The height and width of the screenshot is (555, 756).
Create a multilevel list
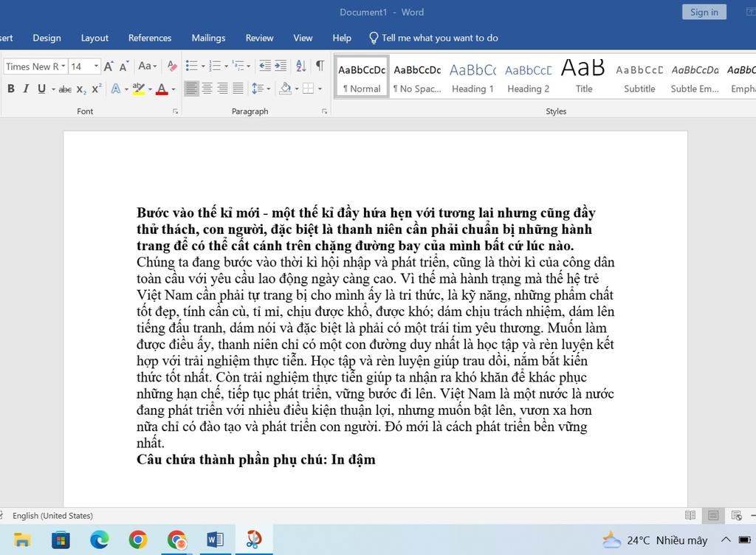(x=238, y=66)
